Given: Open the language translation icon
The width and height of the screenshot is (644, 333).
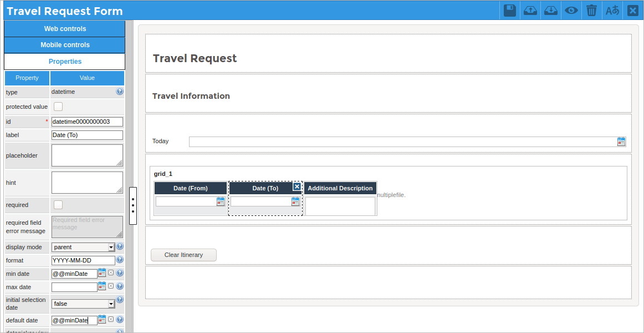Looking at the screenshot, I should tap(612, 11).
